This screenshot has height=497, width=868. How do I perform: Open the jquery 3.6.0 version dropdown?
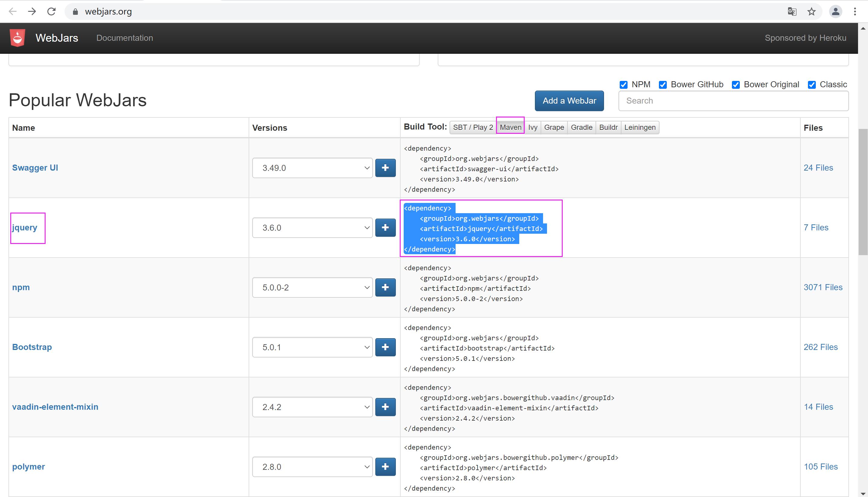[312, 227]
